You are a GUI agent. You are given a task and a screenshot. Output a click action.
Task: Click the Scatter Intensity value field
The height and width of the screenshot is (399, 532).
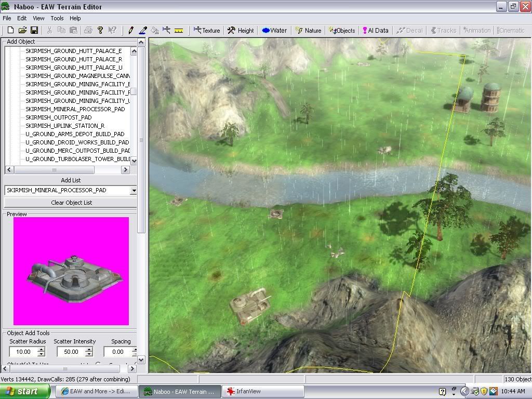tap(71, 352)
